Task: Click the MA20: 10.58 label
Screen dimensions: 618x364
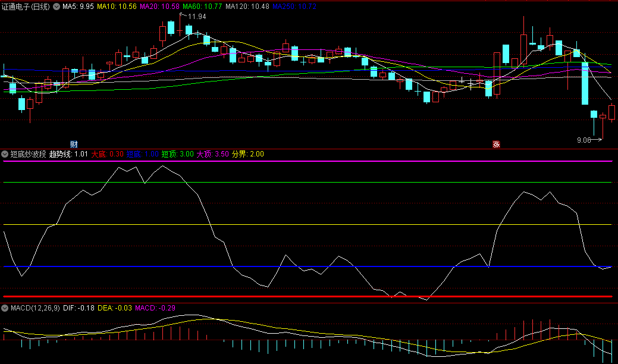Action: [159, 7]
